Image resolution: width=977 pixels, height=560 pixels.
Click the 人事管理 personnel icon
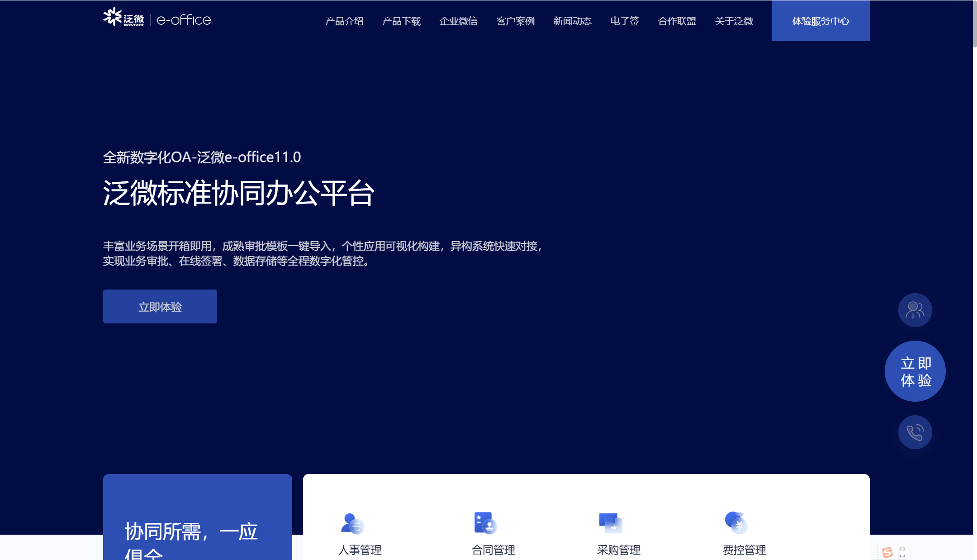(352, 523)
